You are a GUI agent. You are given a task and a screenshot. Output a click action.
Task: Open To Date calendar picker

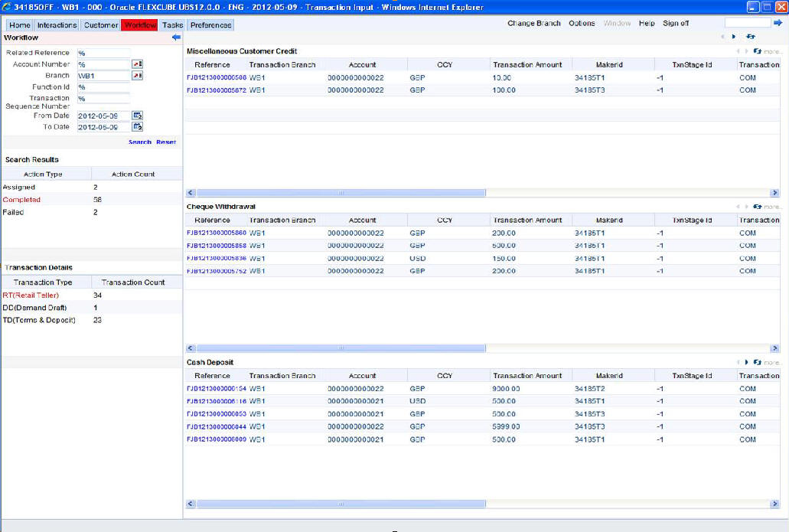(x=138, y=127)
